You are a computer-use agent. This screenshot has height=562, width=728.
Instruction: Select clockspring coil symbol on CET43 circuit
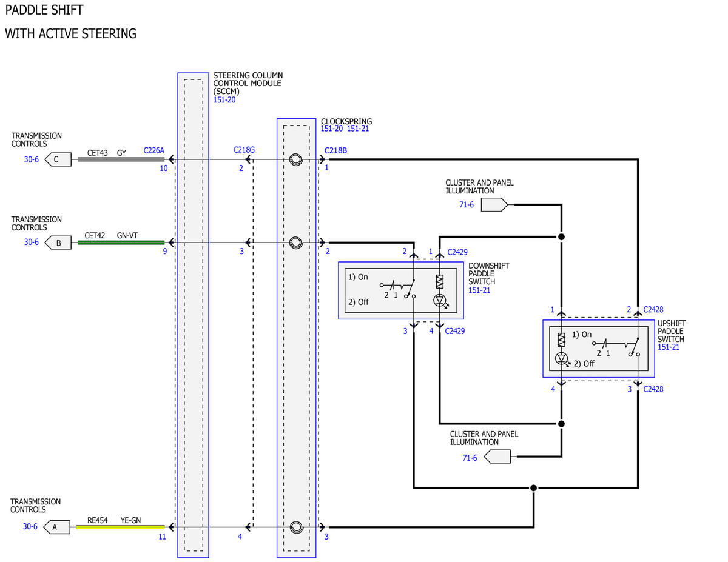pyautogui.click(x=296, y=160)
